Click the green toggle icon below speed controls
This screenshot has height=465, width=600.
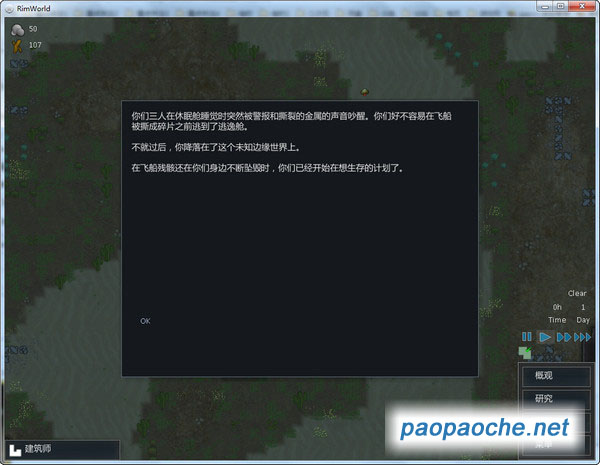525,352
